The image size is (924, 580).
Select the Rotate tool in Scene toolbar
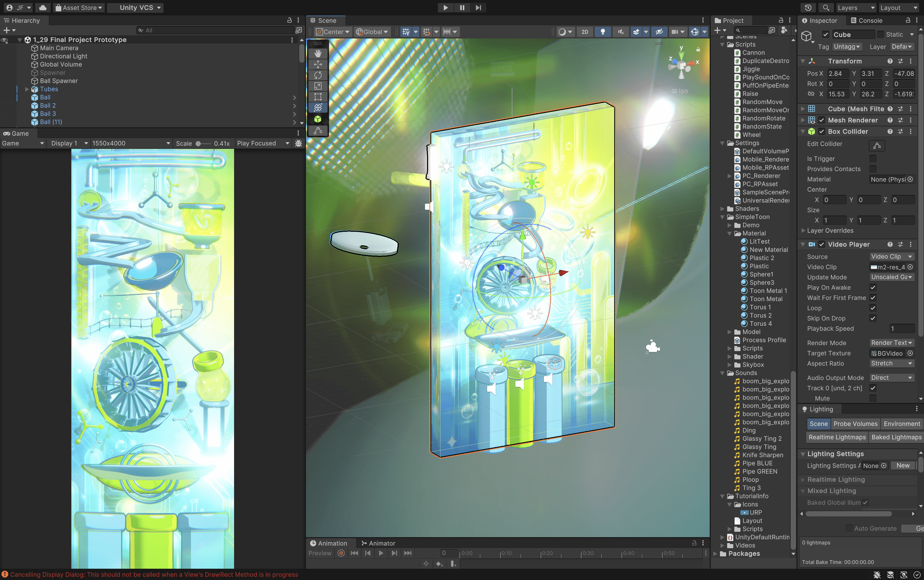coord(317,75)
